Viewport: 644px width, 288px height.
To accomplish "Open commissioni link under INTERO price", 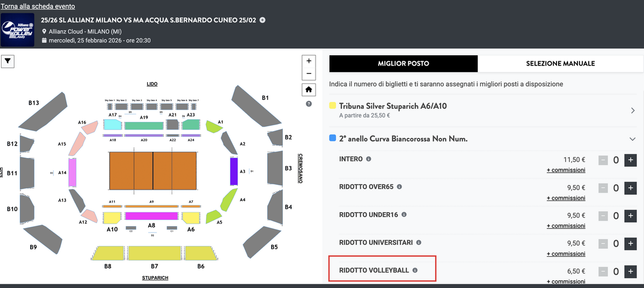I will [x=566, y=170].
